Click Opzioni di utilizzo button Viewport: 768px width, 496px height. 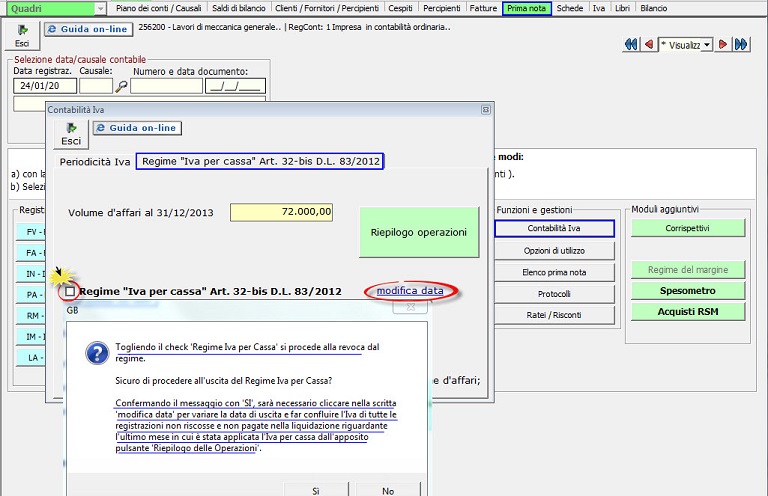554,251
